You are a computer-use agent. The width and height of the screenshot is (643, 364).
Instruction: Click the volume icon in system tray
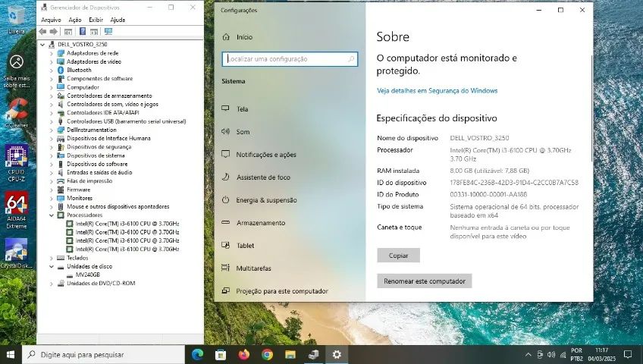pyautogui.click(x=551, y=355)
